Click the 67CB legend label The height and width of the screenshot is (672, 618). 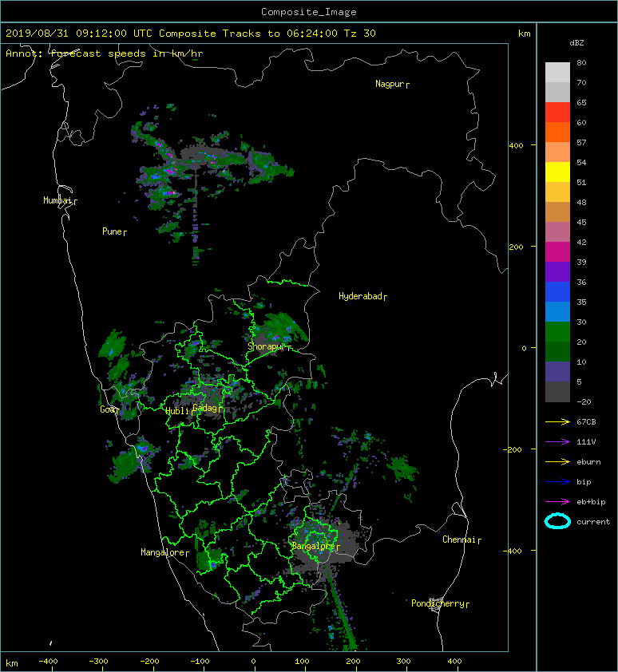586,422
